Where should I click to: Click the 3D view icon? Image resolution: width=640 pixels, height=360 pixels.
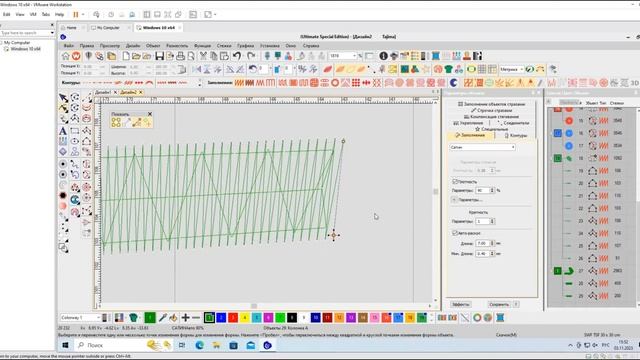pyautogui.click(x=635, y=83)
